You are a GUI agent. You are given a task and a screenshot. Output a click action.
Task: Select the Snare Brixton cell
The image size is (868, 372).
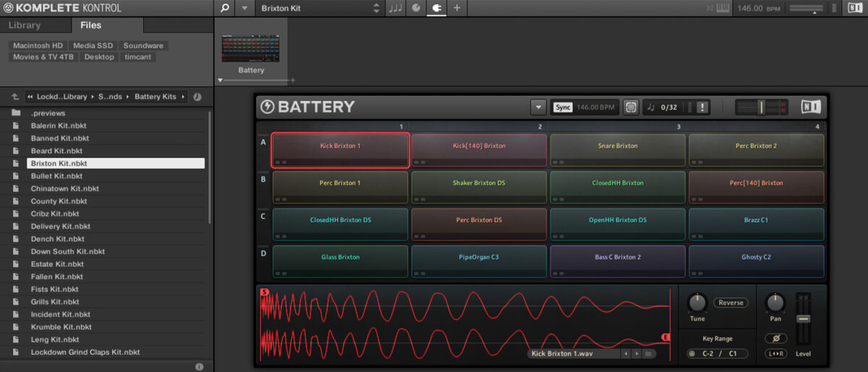(618, 150)
